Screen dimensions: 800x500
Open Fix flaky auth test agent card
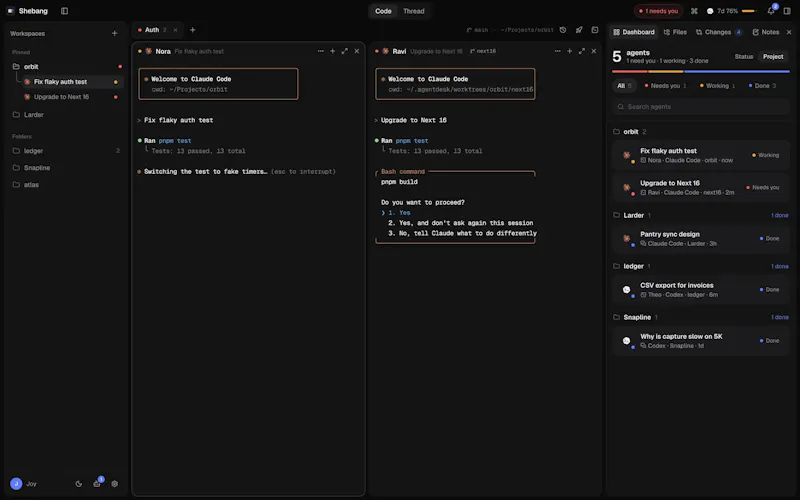(x=701, y=155)
